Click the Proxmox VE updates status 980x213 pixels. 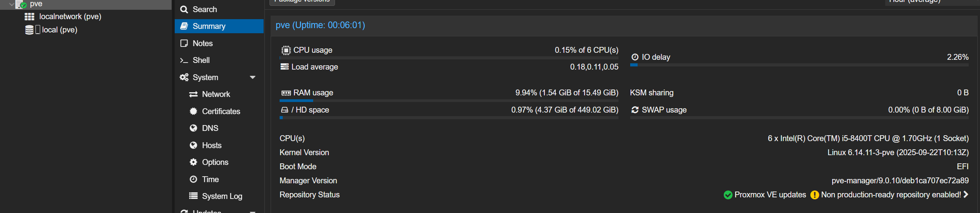770,195
